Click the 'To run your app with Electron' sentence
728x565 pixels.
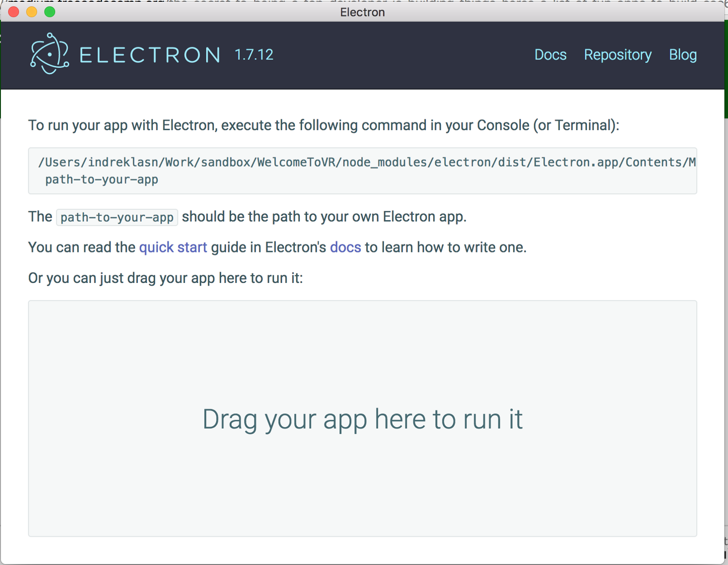tap(324, 125)
